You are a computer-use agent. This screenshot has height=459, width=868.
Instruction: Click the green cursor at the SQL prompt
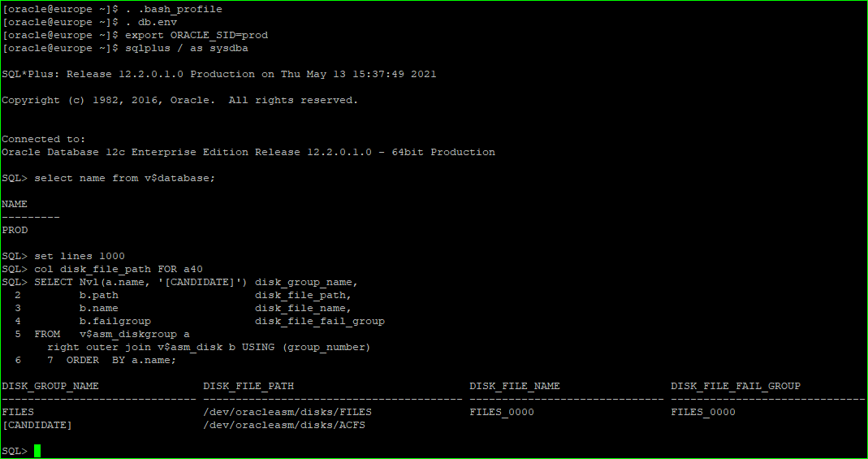click(x=37, y=451)
